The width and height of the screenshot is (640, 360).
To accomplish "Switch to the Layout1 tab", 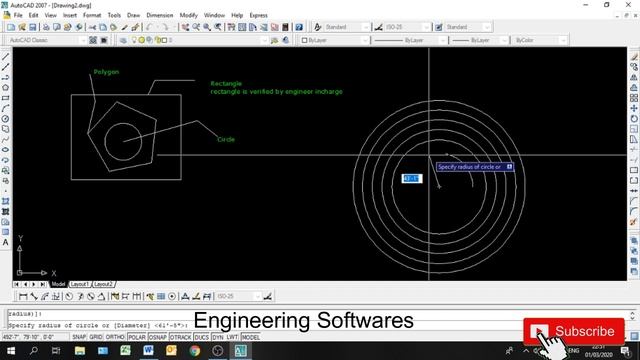I will (80, 284).
